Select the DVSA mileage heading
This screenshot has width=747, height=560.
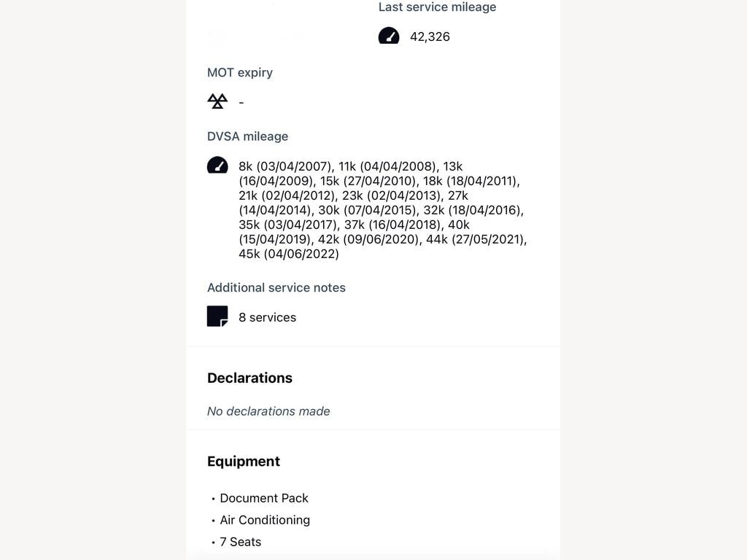tap(248, 136)
